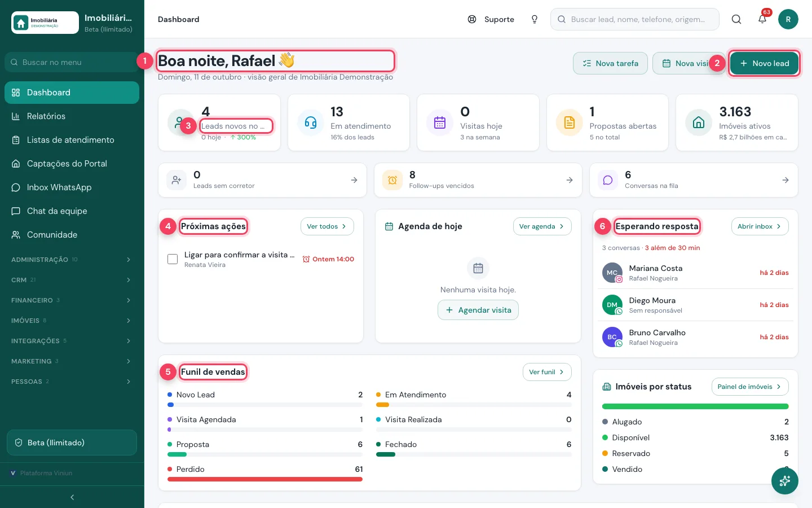Open Listas de atendimento in sidebar
This screenshot has height=508, width=812.
click(72, 140)
